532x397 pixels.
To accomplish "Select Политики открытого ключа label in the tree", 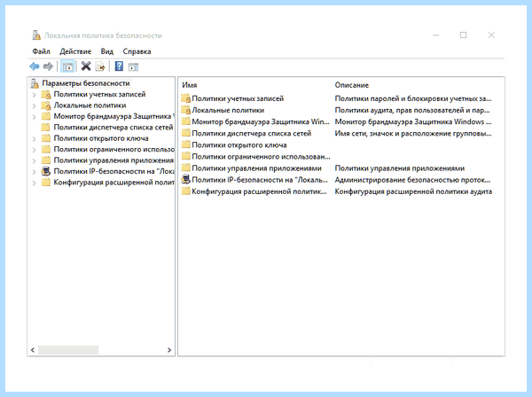I will [101, 138].
